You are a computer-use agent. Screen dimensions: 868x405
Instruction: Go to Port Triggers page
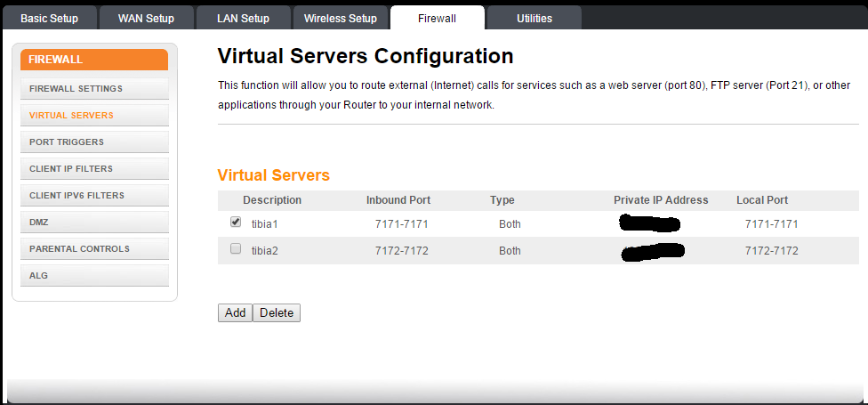(94, 142)
